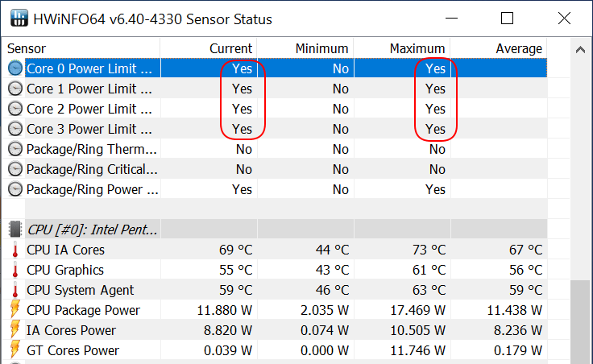The width and height of the screenshot is (593, 364).
Task: Click the CPU System Agent thermometer icon
Action: (x=15, y=290)
